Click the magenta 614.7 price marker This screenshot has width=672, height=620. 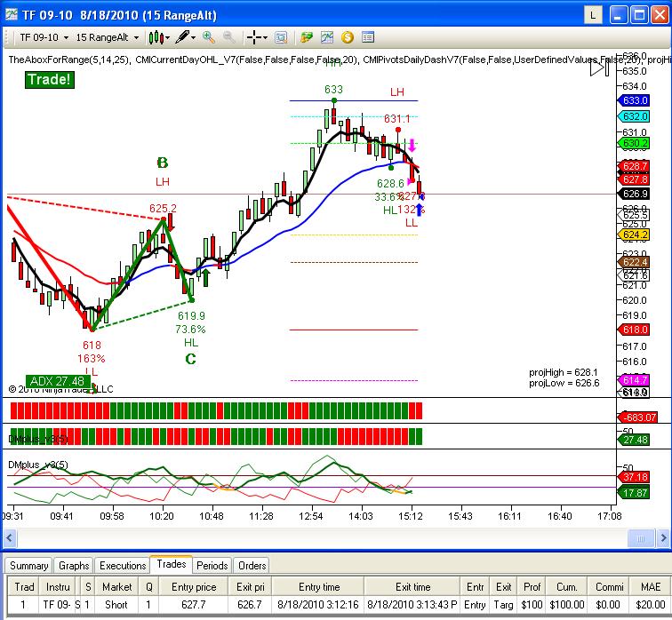(x=634, y=380)
